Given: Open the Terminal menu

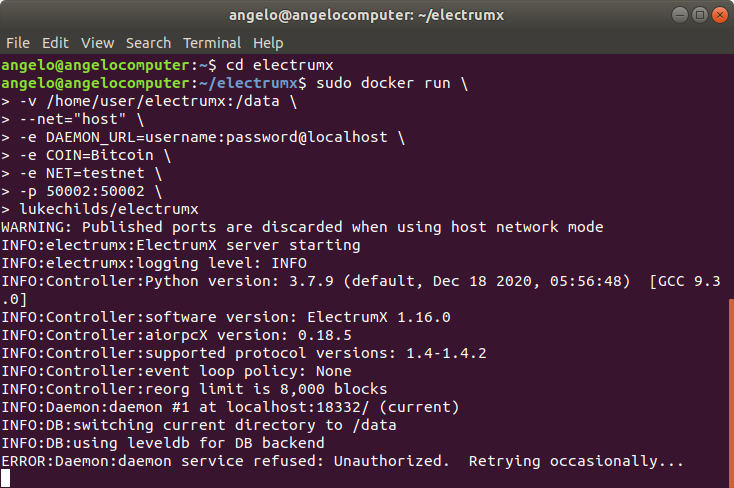Looking at the screenshot, I should (212, 43).
